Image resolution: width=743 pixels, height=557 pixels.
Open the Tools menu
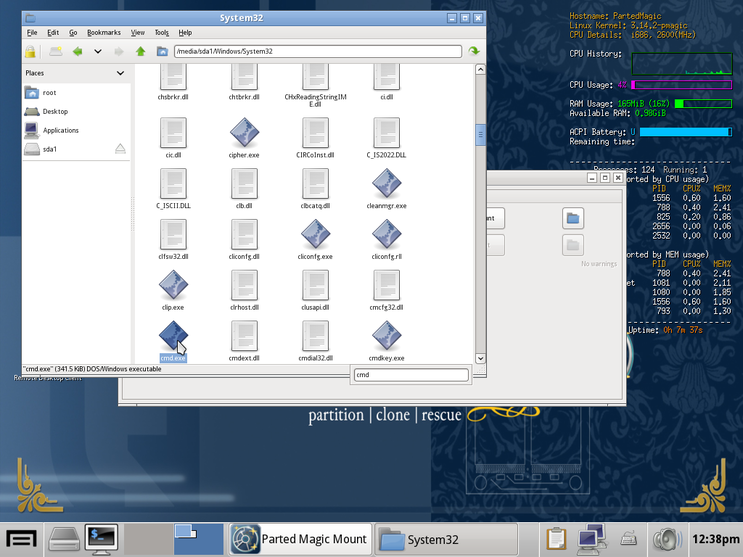pyautogui.click(x=162, y=33)
